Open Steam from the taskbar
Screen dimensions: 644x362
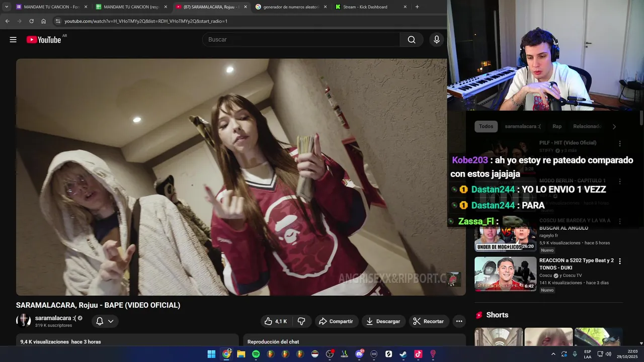[x=403, y=354]
